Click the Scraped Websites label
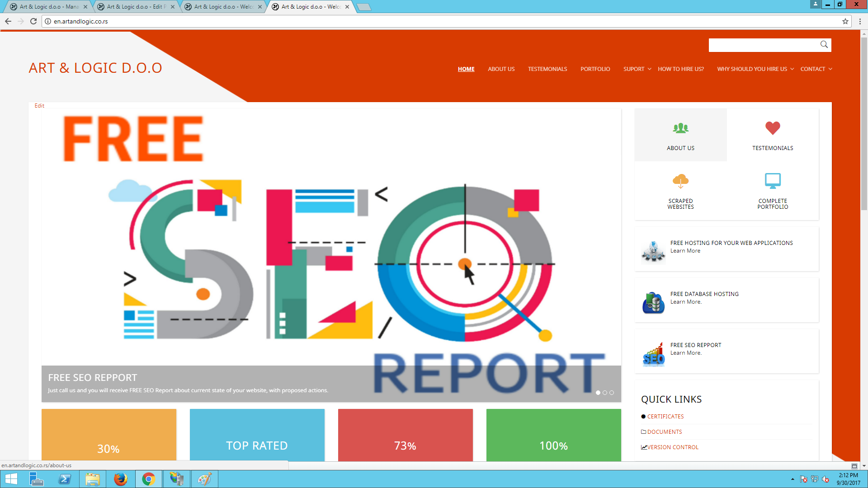The width and height of the screenshot is (868, 488). pos(680,204)
